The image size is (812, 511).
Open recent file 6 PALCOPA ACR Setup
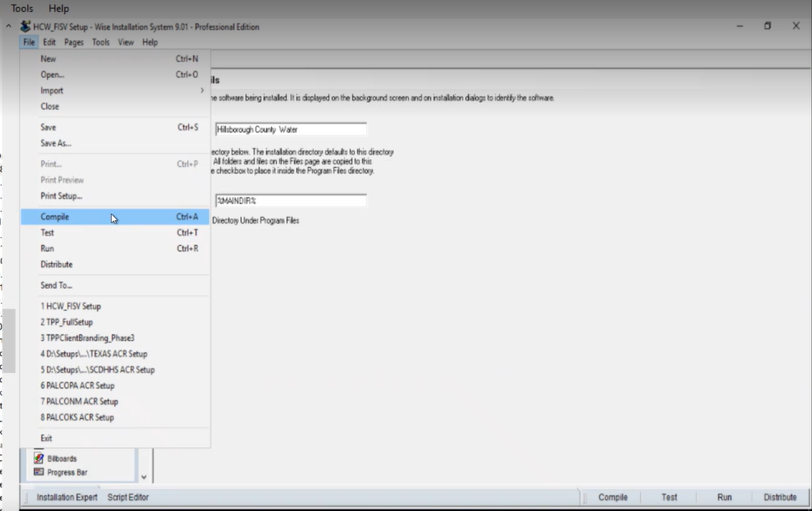(115, 385)
